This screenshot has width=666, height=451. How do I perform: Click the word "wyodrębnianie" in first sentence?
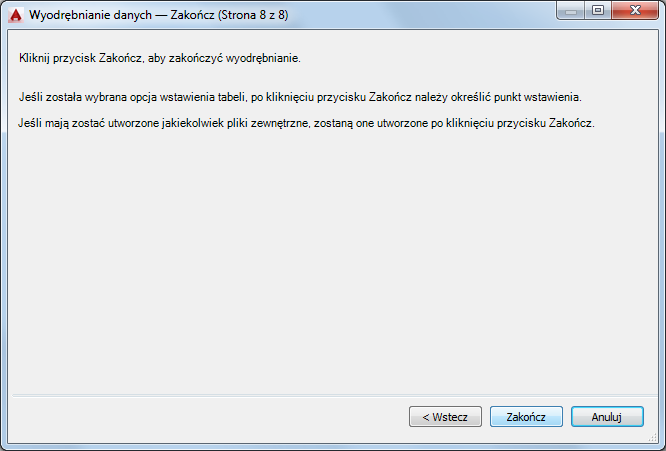click(262, 59)
